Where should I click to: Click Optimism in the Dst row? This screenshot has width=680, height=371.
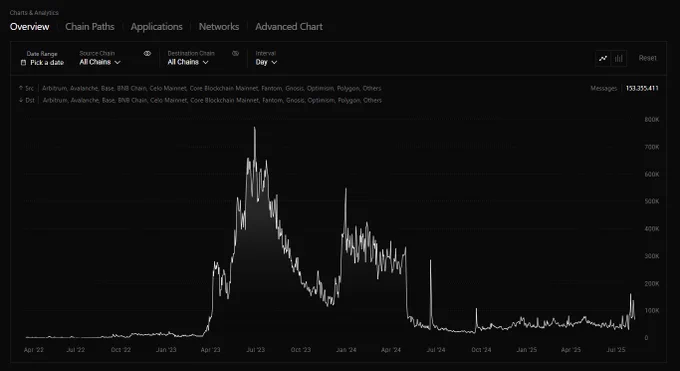point(321,100)
